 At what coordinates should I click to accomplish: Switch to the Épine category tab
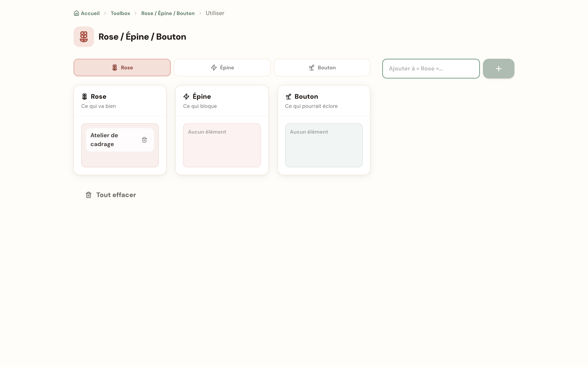click(222, 68)
